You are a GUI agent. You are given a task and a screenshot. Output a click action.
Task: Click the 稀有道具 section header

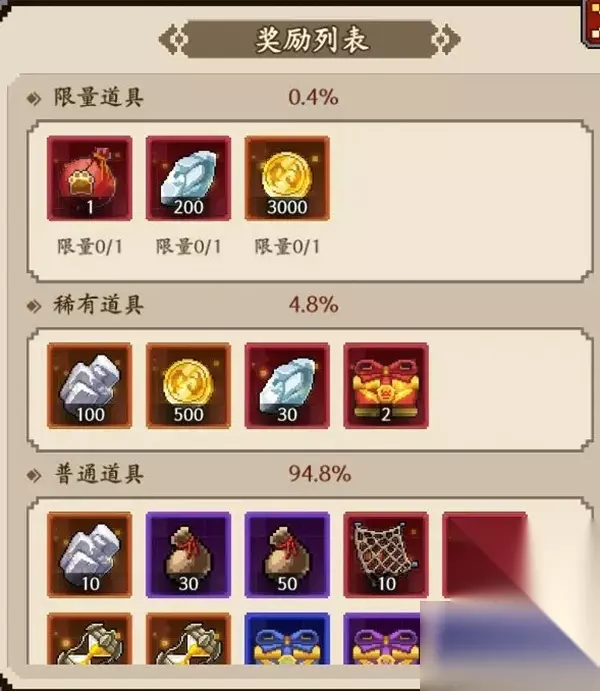[x=98, y=305]
